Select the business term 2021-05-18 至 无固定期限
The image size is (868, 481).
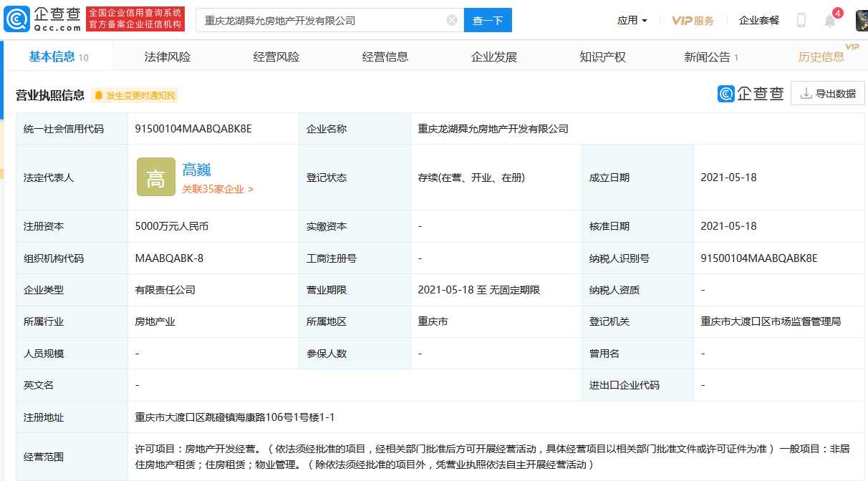pos(479,290)
